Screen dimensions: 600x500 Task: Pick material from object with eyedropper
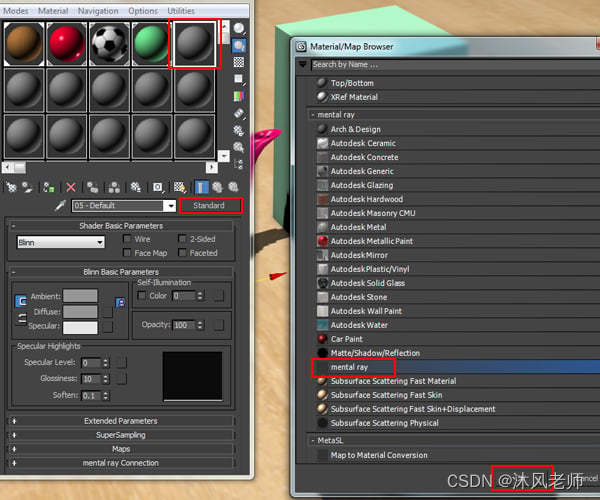pyautogui.click(x=60, y=205)
